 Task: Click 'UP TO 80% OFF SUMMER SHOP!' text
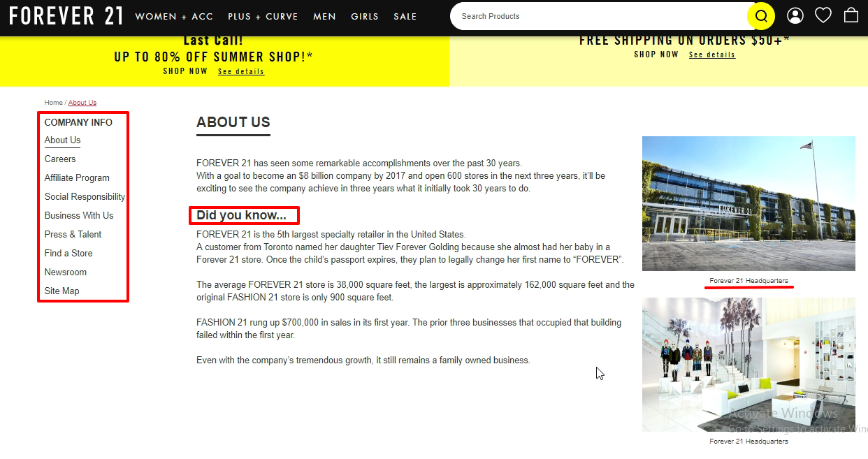click(213, 57)
